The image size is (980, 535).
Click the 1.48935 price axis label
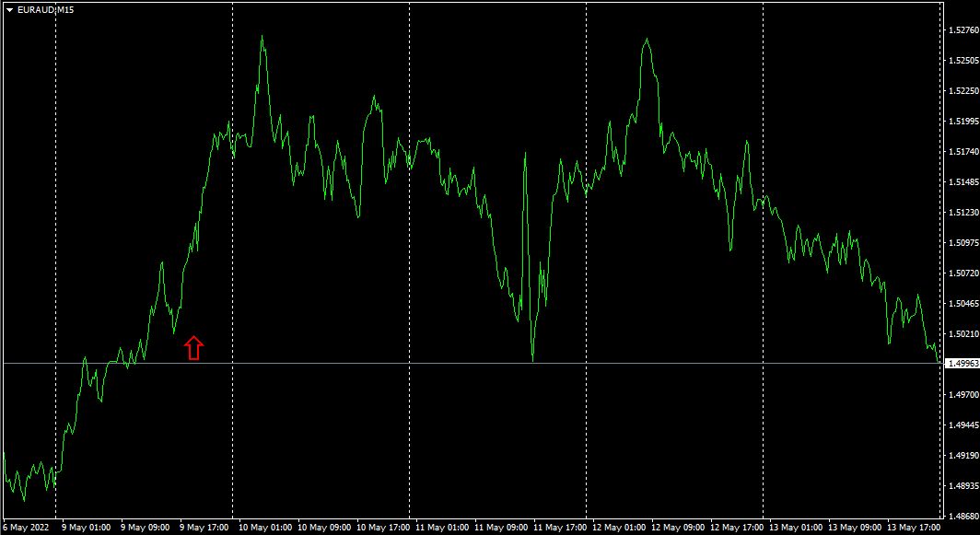tap(963, 485)
